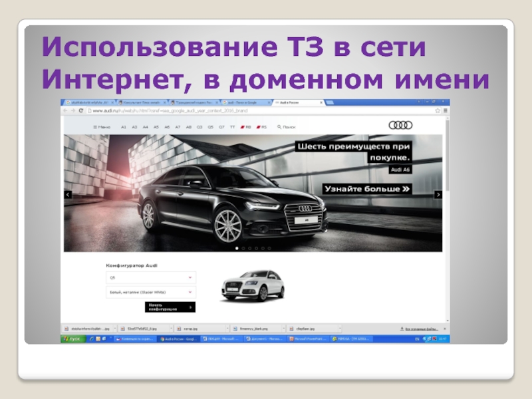Show the next banner slide arrow
Viewport: 532px width, 399px height.
(438, 194)
